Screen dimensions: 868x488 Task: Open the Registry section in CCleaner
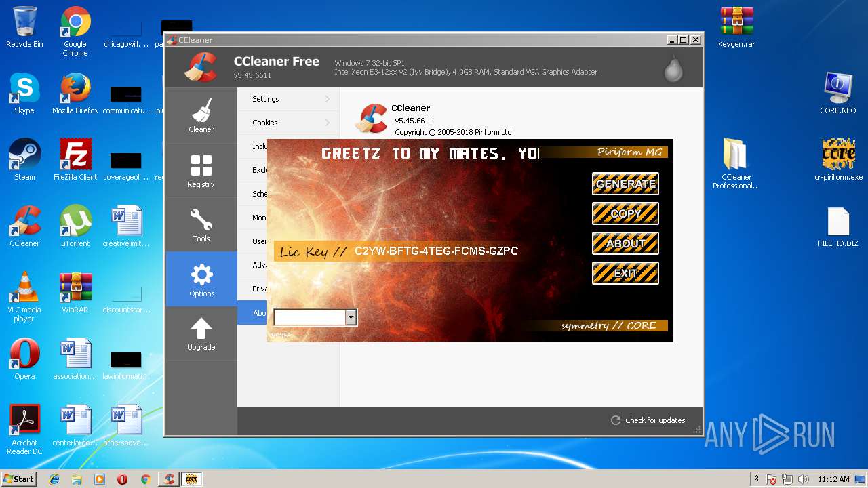pyautogui.click(x=201, y=170)
